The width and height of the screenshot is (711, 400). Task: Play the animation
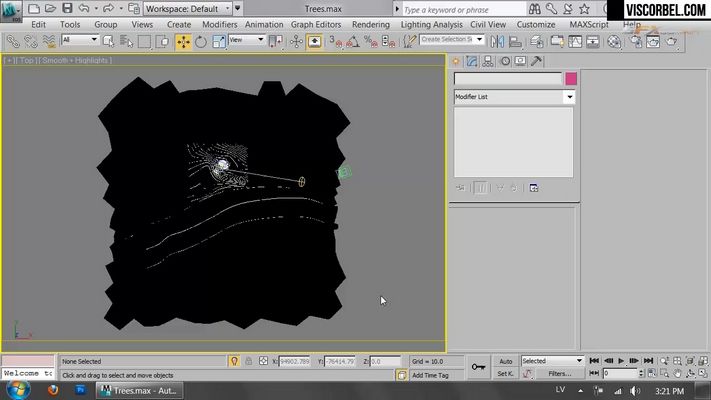(621, 361)
